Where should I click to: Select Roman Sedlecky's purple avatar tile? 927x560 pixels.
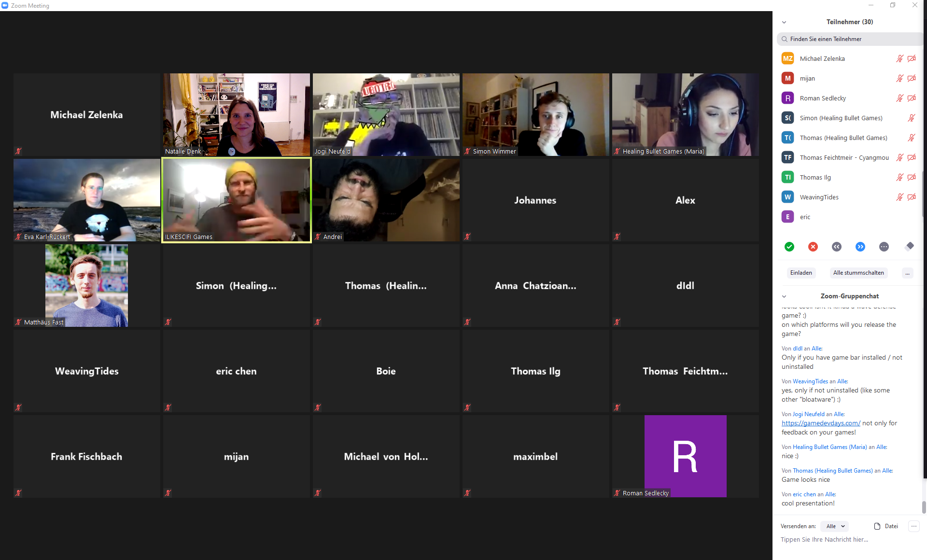pos(686,456)
